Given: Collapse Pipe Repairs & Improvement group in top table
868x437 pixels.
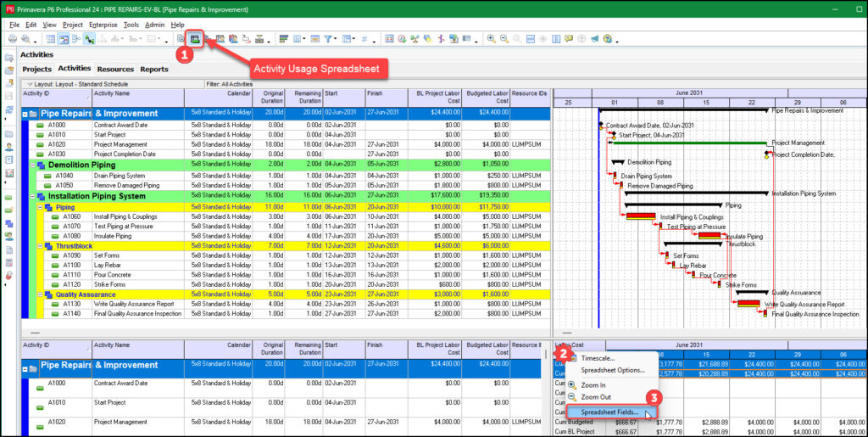Looking at the screenshot, I should tap(25, 114).
